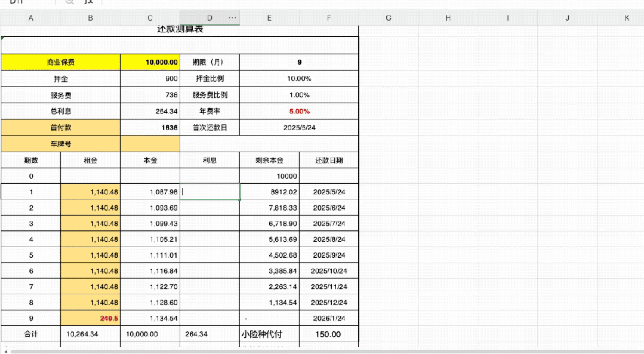644x354 pixels.
Task: Select the 还款日期 cell 2026/1/24
Action: pyautogui.click(x=329, y=318)
